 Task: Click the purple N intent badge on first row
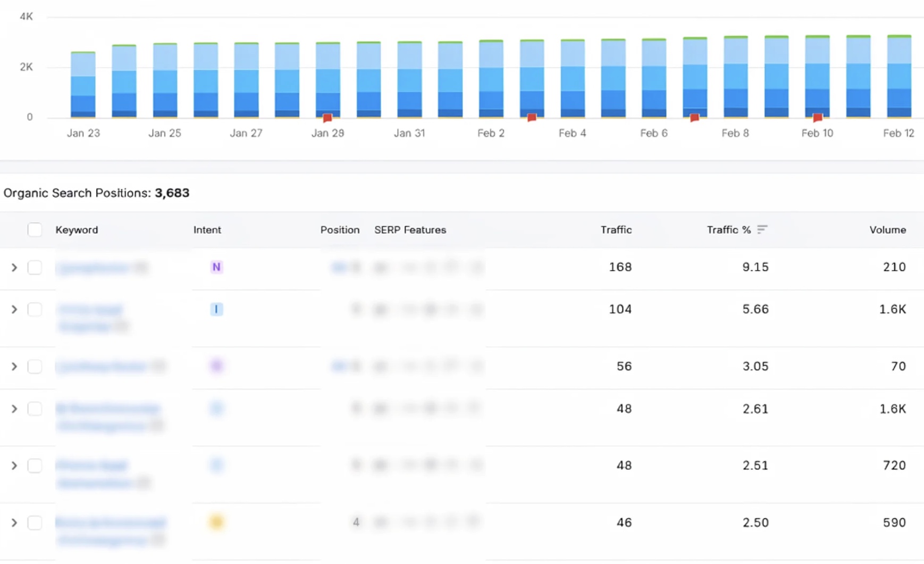coord(216,268)
